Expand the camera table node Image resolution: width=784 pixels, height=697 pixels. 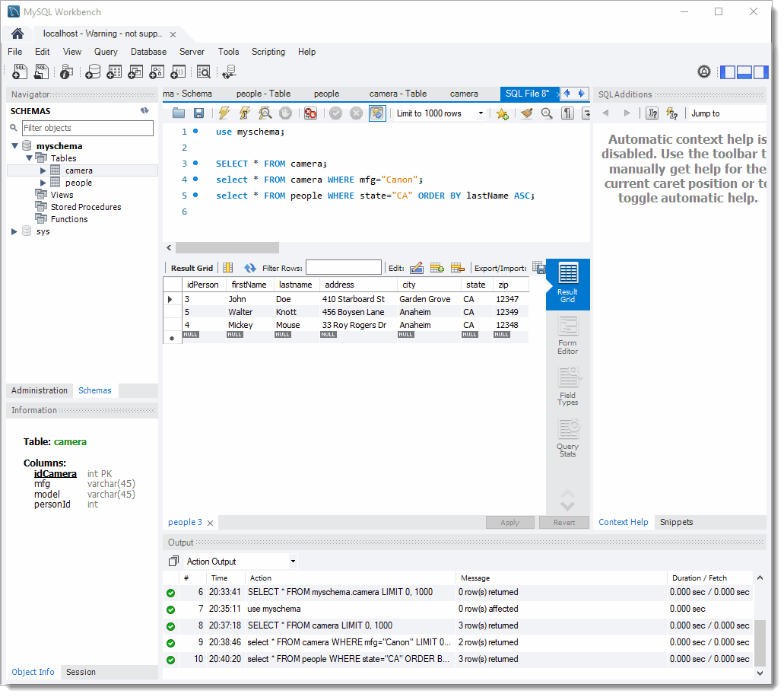(x=43, y=170)
